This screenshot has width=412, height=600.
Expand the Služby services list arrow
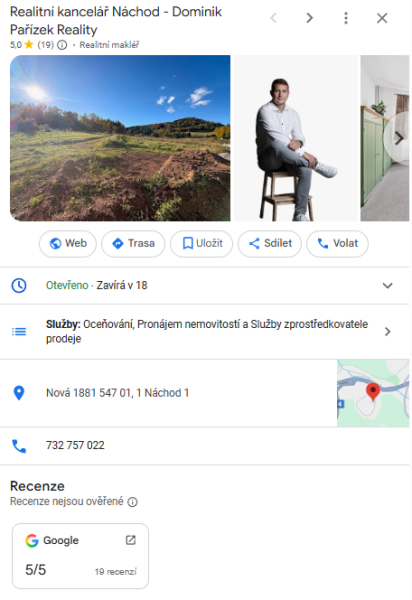(388, 331)
